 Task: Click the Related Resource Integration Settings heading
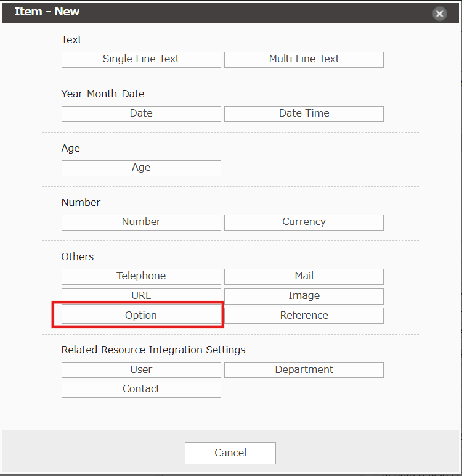tap(153, 350)
